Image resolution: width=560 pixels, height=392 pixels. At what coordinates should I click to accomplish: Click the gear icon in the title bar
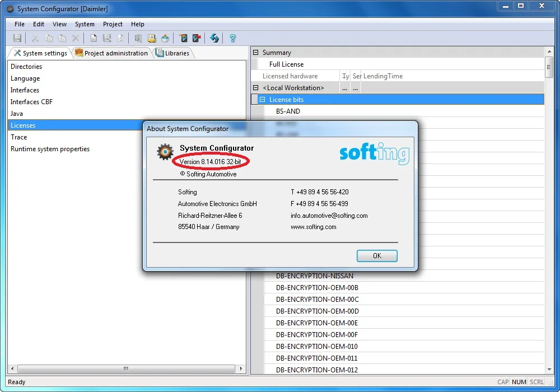click(10, 9)
